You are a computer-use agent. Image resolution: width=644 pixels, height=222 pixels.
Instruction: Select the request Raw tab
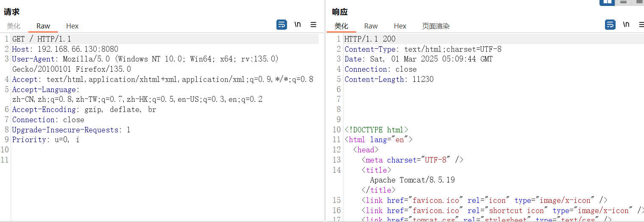tap(43, 26)
